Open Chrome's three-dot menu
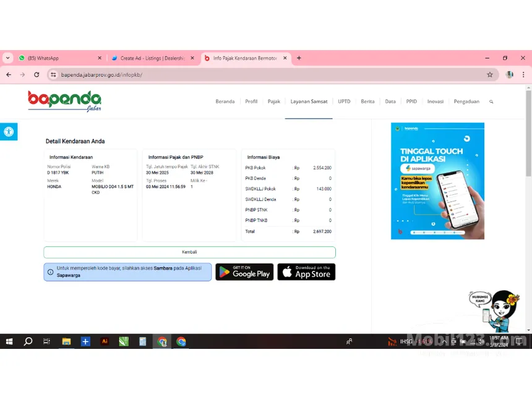 point(523,75)
